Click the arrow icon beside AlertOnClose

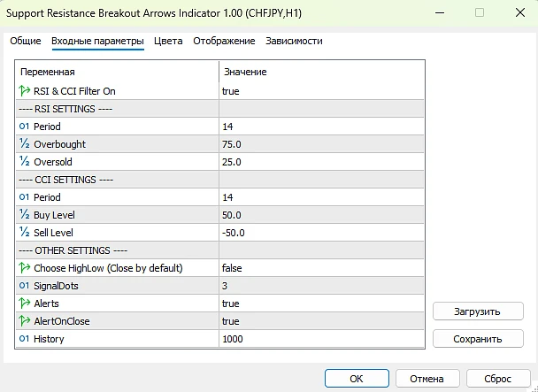[x=24, y=321]
